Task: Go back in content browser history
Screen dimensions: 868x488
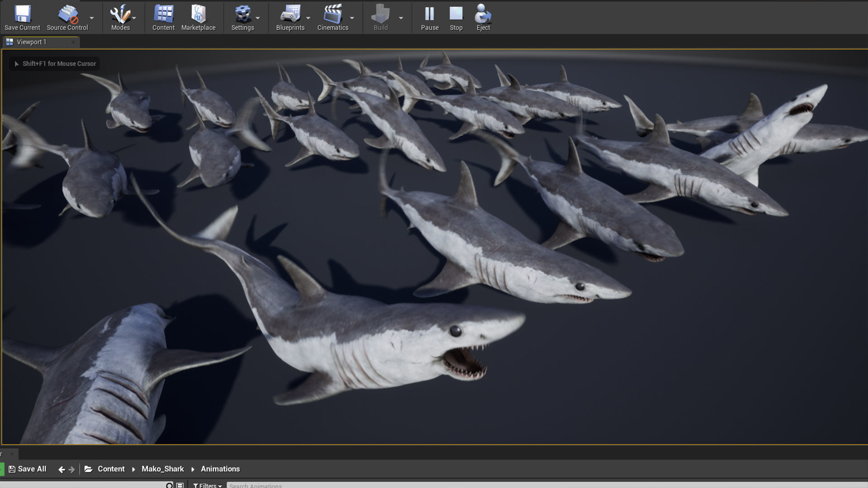Action: (61, 469)
